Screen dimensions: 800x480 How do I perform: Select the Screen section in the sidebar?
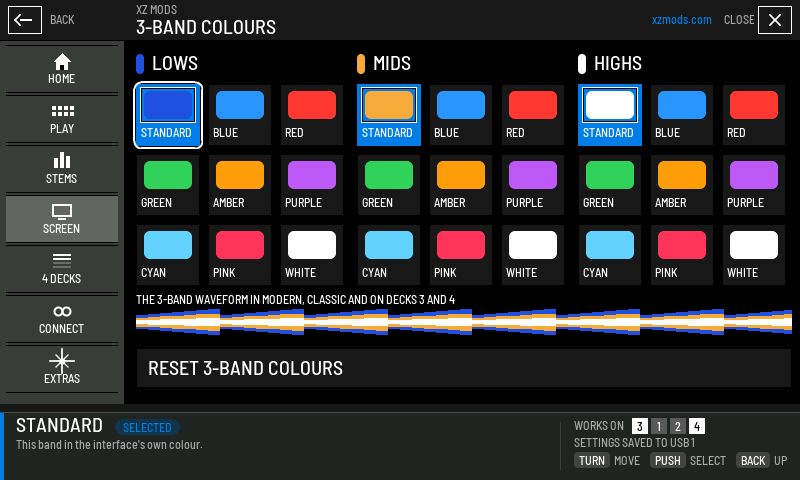[x=62, y=219]
